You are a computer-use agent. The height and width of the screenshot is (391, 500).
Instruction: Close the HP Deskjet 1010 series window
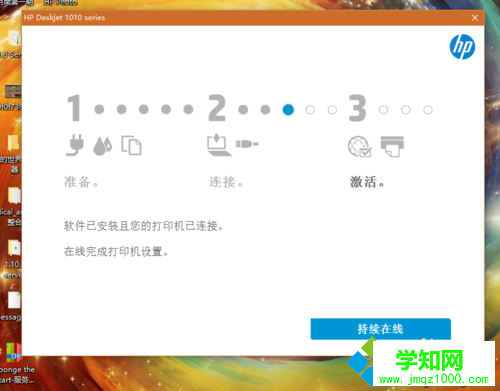tap(475, 18)
